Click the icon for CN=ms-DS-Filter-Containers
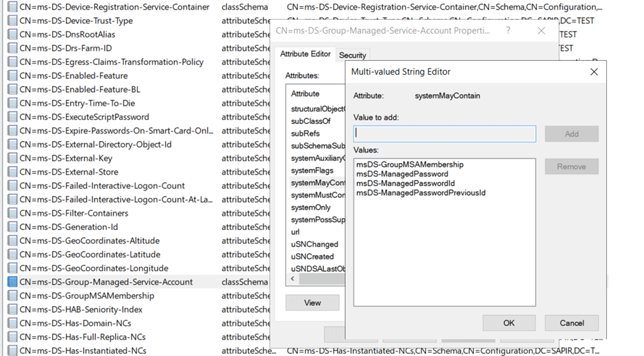Screen dimensions: 644x356 pos(12,214)
